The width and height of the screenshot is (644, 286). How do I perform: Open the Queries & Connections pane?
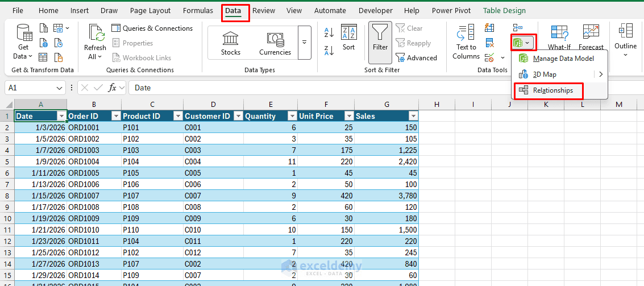tap(152, 28)
